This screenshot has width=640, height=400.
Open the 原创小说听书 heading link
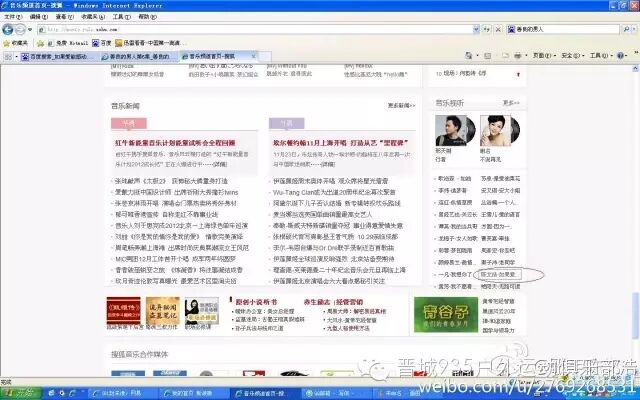click(256, 302)
